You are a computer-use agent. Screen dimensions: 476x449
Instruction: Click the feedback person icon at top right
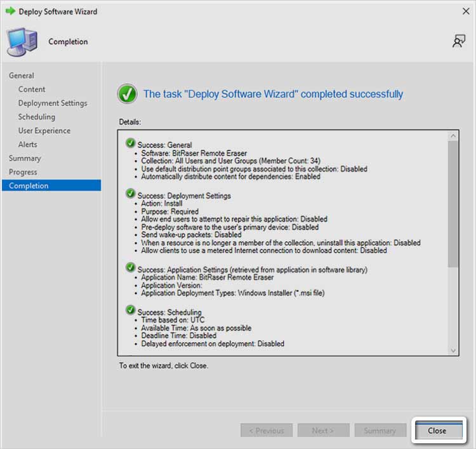coord(458,41)
